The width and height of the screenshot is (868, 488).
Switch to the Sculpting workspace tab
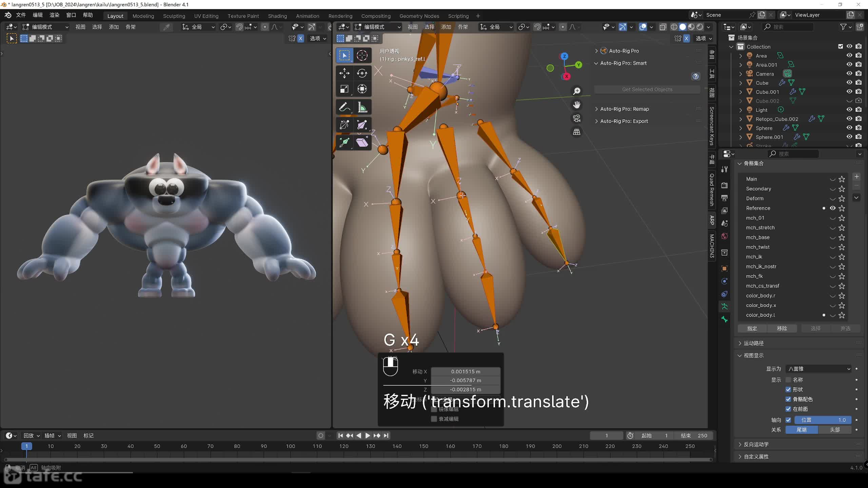coord(174,16)
